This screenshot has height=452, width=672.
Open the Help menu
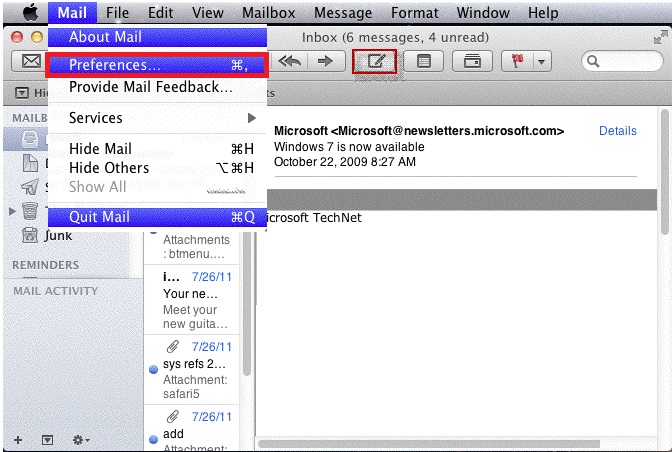543,12
